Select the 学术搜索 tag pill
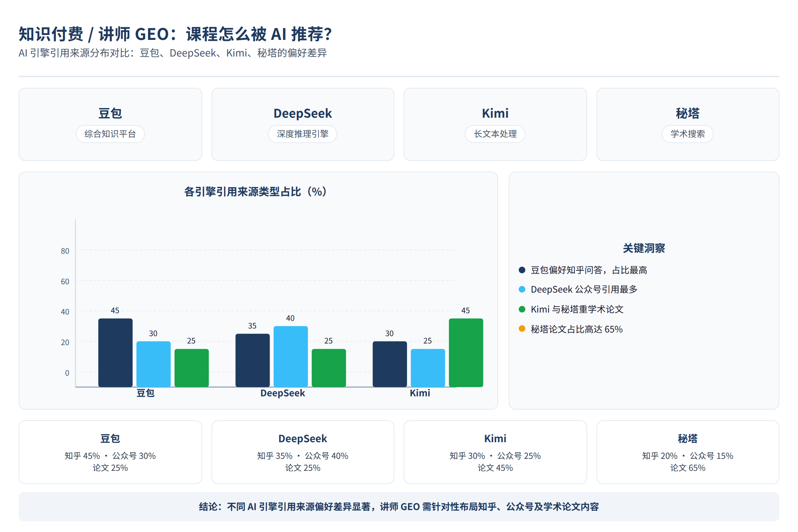Screen dimensions: 798x532 688,134
